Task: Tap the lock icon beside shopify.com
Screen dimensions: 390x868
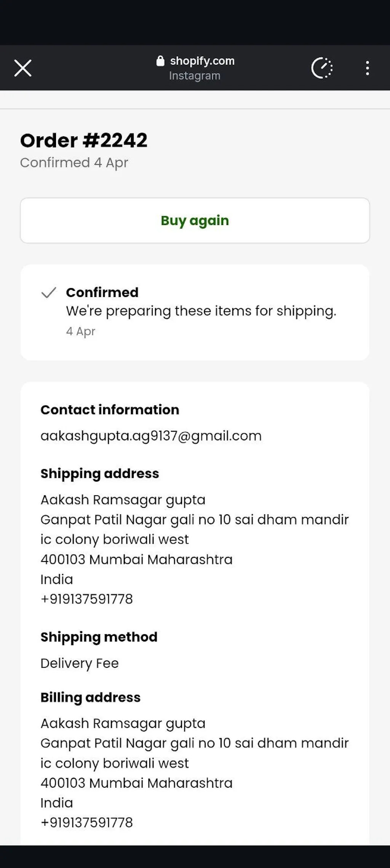Action: (x=160, y=61)
